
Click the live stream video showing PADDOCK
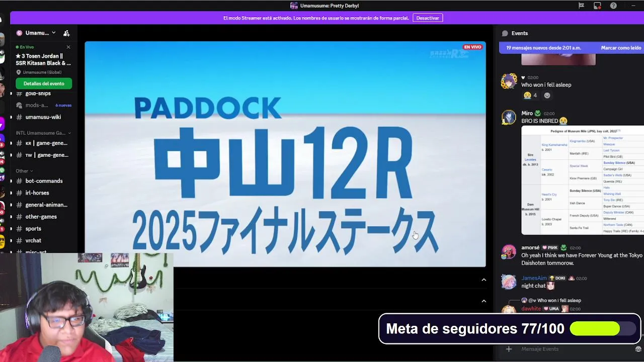pos(285,154)
